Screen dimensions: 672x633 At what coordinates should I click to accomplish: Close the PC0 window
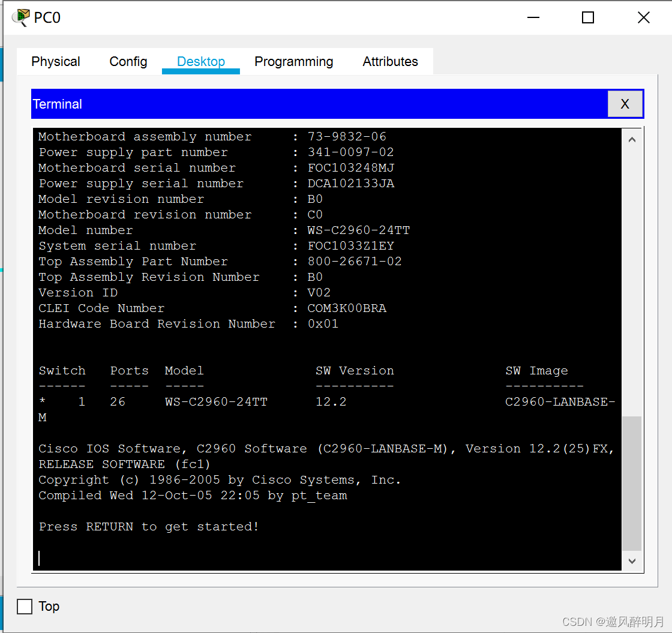644,17
